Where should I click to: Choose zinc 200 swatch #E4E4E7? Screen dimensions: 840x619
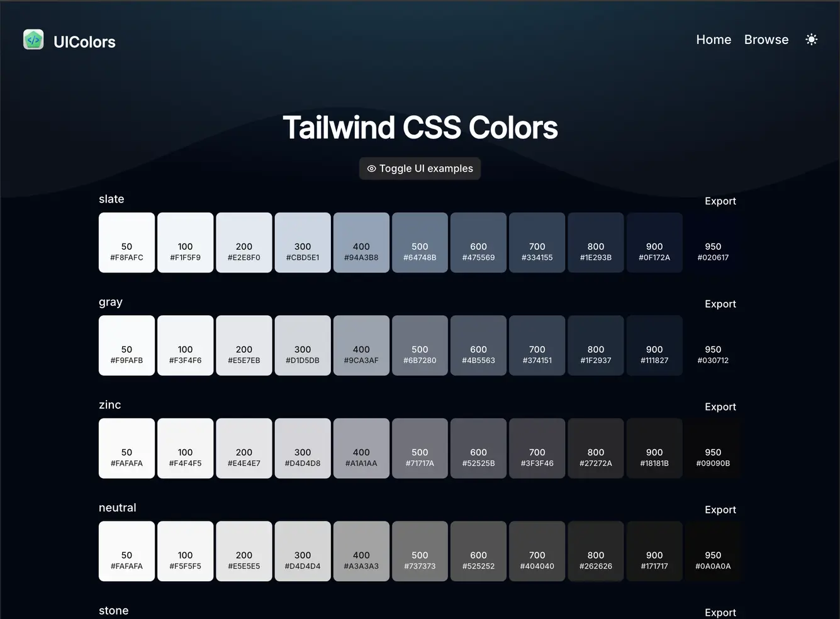244,449
